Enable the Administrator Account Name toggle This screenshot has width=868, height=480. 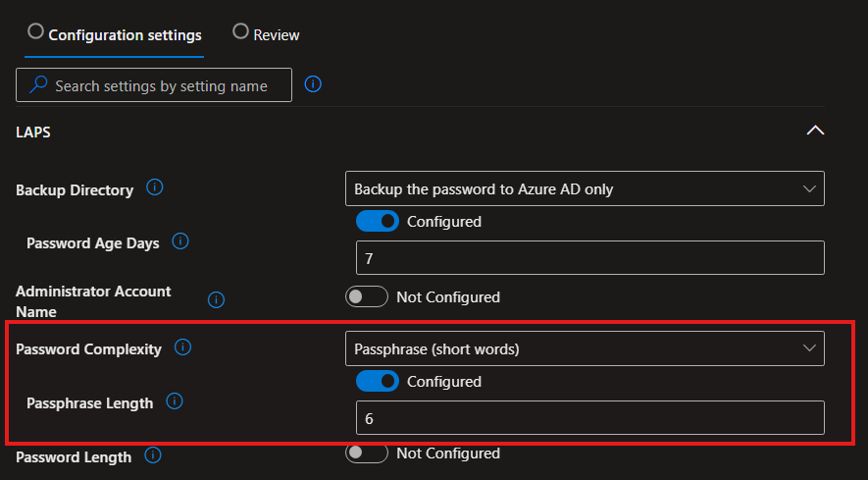367,296
